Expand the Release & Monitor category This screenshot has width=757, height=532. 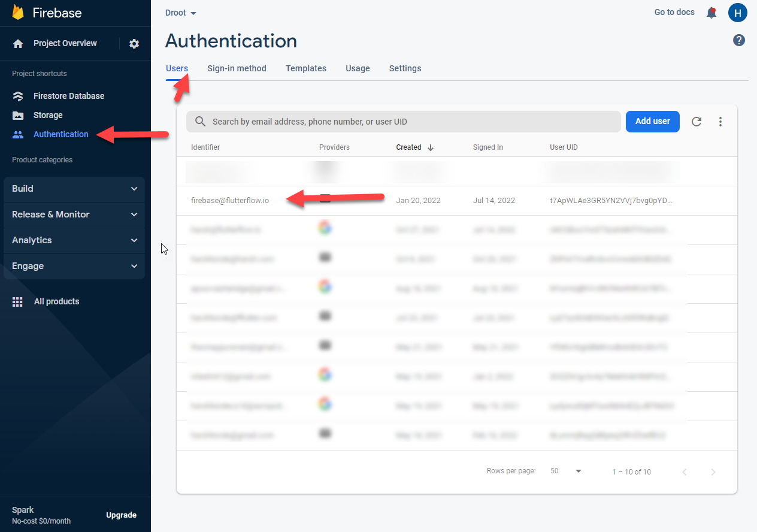(74, 214)
